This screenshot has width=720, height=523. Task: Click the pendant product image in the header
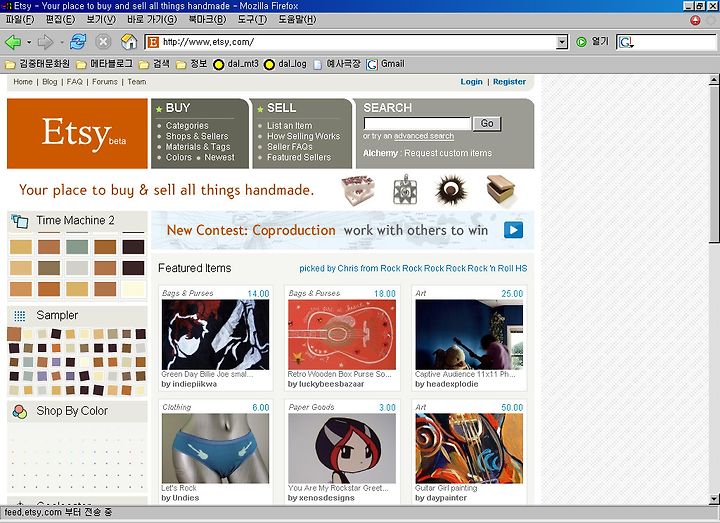point(405,189)
